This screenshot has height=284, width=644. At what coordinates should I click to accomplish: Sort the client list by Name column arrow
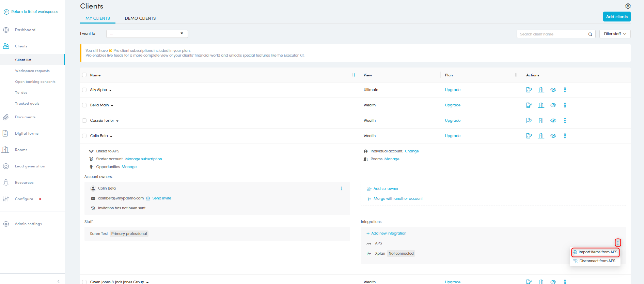coord(354,75)
